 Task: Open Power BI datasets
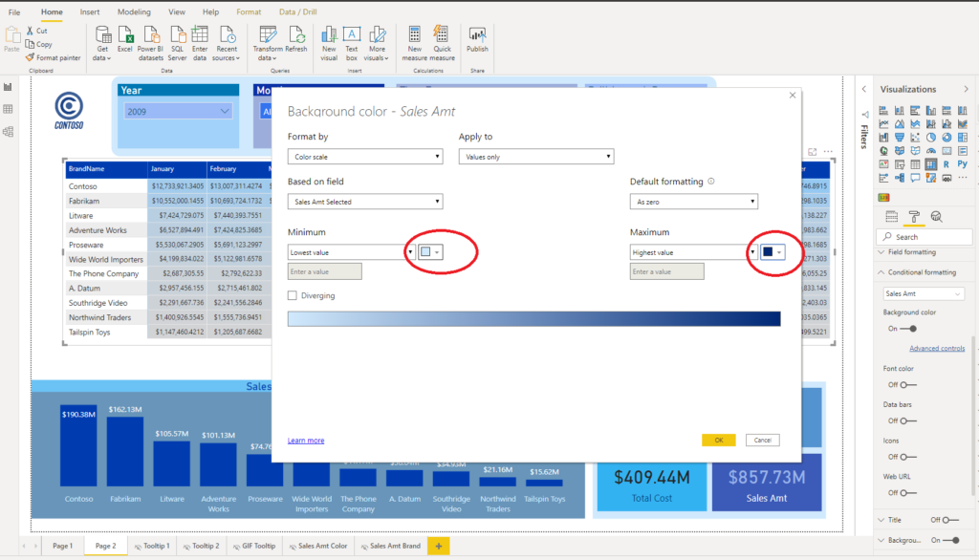click(150, 43)
